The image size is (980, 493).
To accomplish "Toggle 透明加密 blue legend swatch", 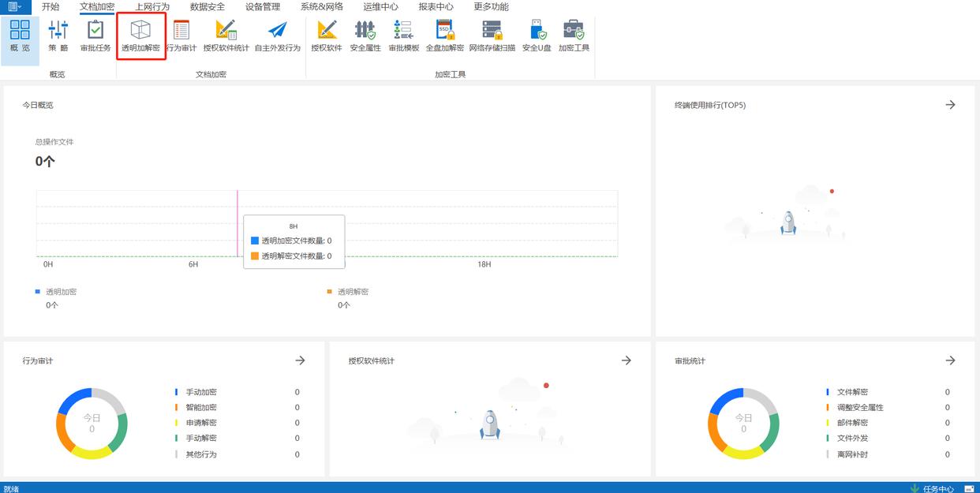I will pyautogui.click(x=38, y=292).
